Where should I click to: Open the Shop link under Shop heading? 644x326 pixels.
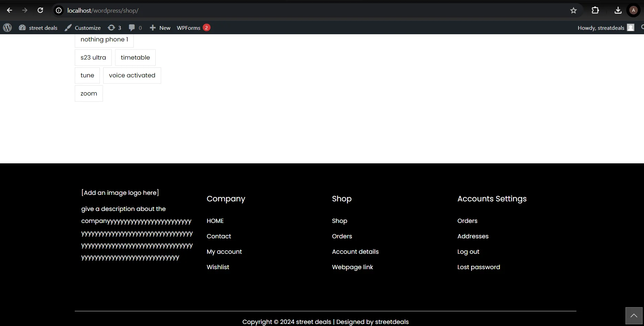(x=339, y=221)
